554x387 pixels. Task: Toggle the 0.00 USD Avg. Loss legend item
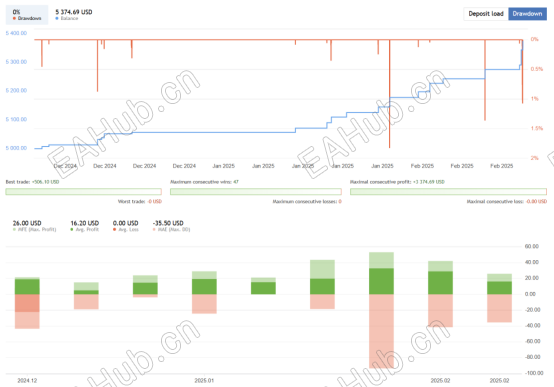click(x=125, y=226)
